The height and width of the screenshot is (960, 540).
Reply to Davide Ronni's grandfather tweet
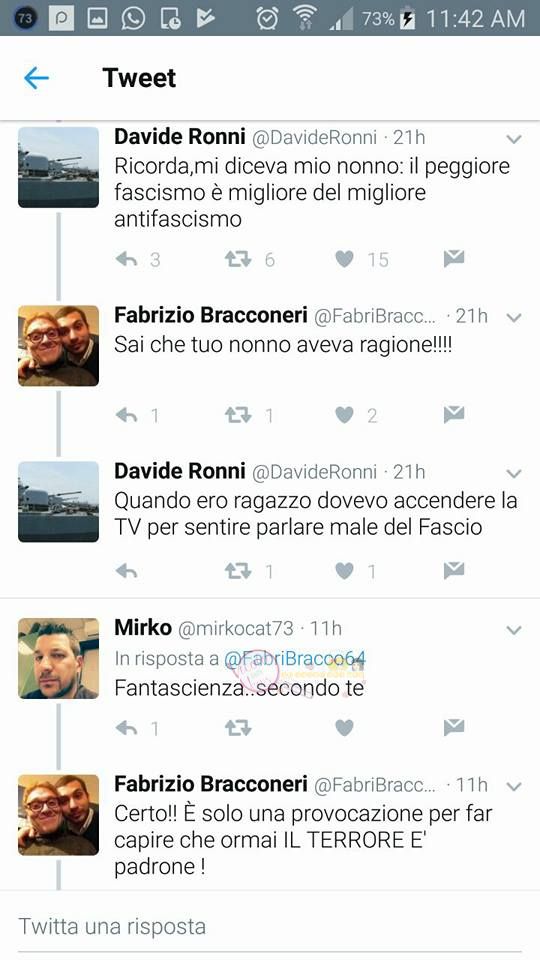click(x=127, y=260)
